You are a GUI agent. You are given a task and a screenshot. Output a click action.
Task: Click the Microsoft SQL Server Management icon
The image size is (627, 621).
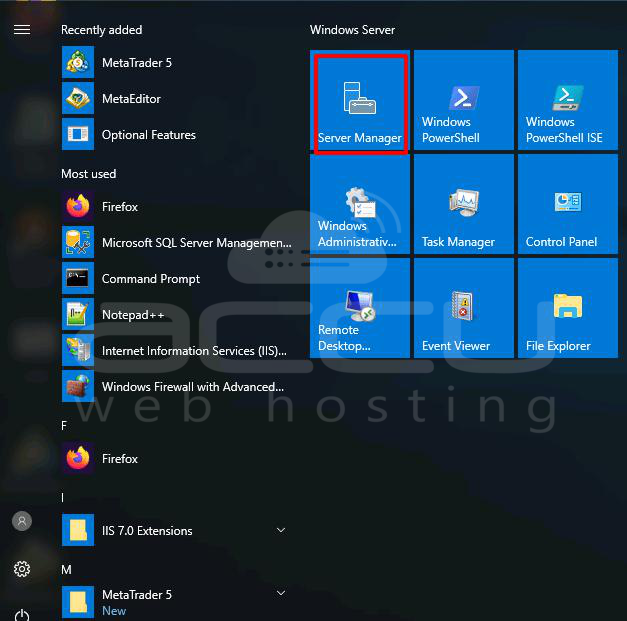(78, 242)
